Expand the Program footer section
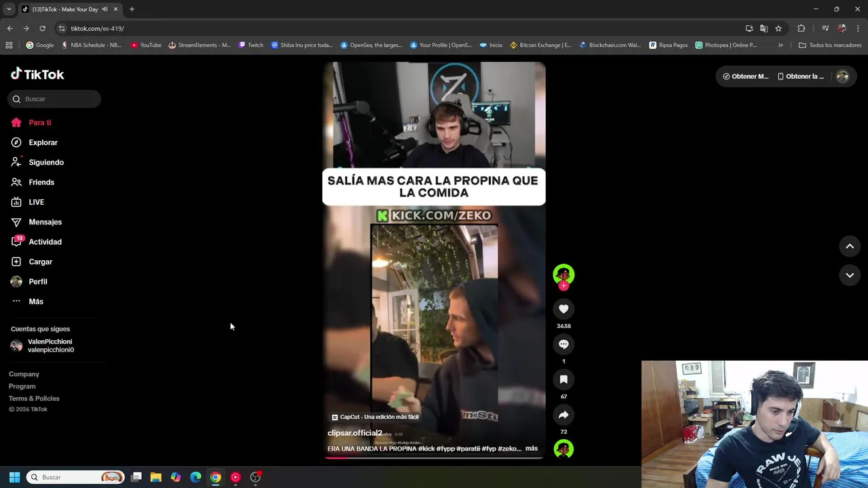868x488 pixels. [x=22, y=386]
